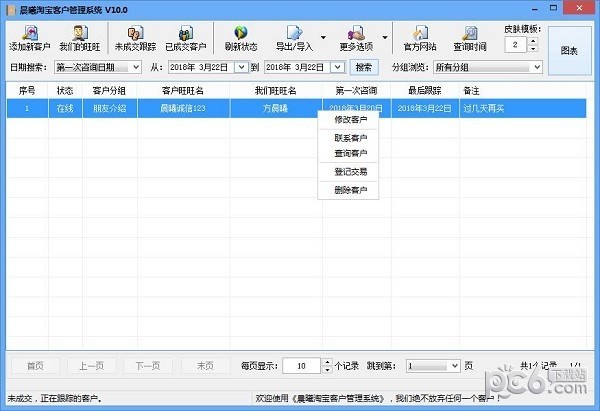Choose 查询客户 in context menu

coord(350,153)
